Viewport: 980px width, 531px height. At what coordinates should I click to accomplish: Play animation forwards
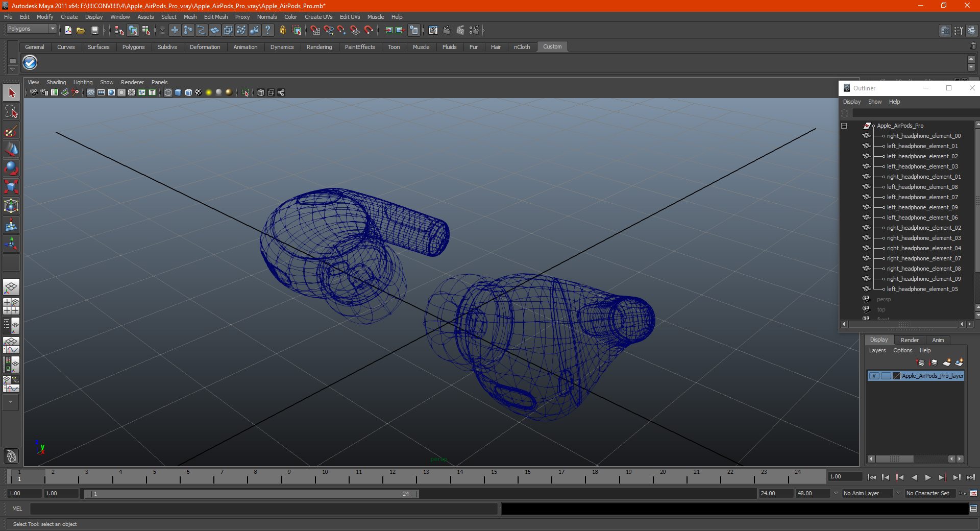pos(928,477)
